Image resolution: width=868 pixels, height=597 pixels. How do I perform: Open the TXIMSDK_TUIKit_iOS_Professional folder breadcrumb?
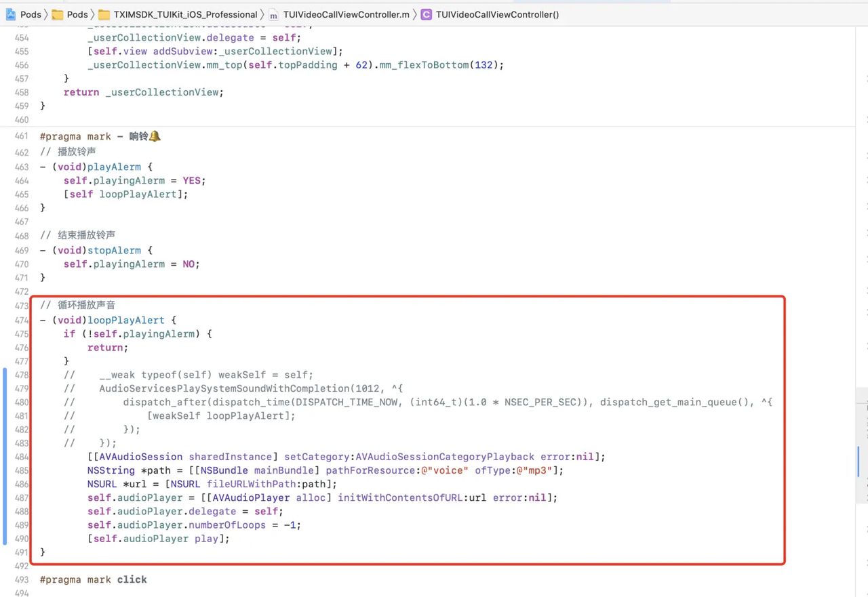point(178,14)
